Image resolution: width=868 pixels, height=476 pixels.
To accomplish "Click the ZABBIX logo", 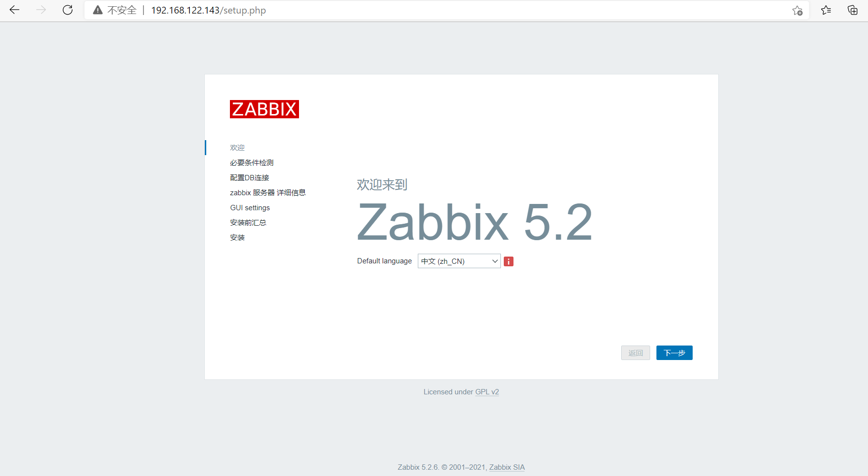I will point(264,109).
